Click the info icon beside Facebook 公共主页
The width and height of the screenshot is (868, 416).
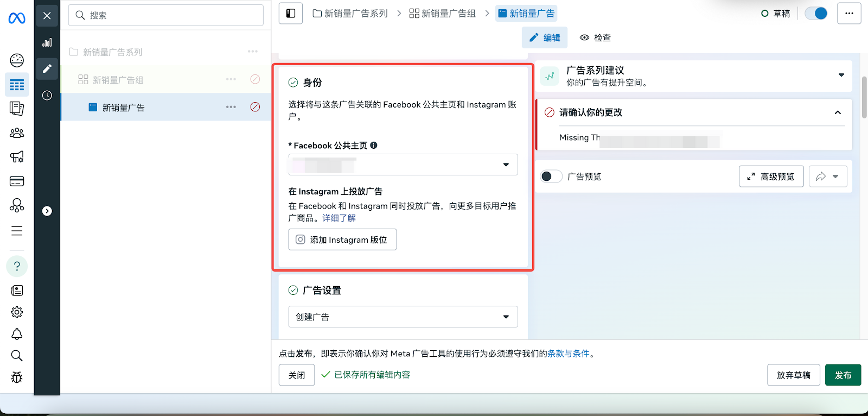pos(374,146)
